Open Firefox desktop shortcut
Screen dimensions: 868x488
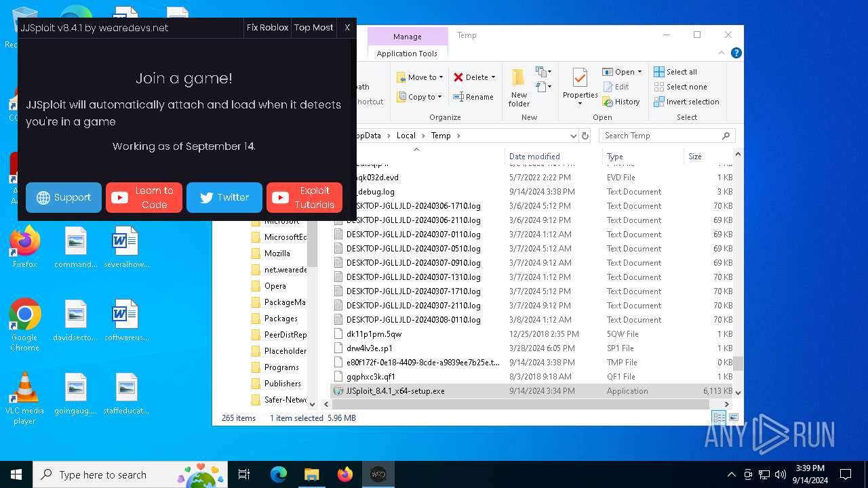25,247
